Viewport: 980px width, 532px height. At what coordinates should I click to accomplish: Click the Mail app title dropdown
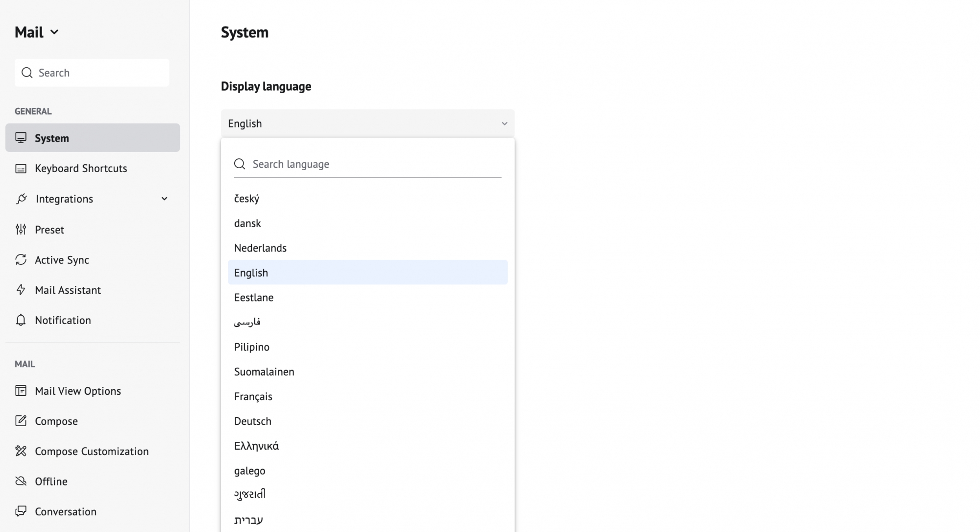[36, 31]
